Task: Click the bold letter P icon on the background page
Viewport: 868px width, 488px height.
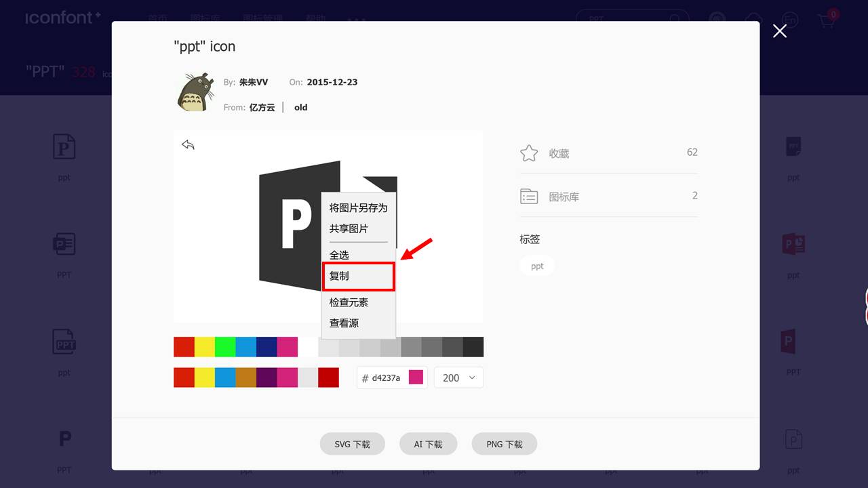Action: pyautogui.click(x=64, y=439)
